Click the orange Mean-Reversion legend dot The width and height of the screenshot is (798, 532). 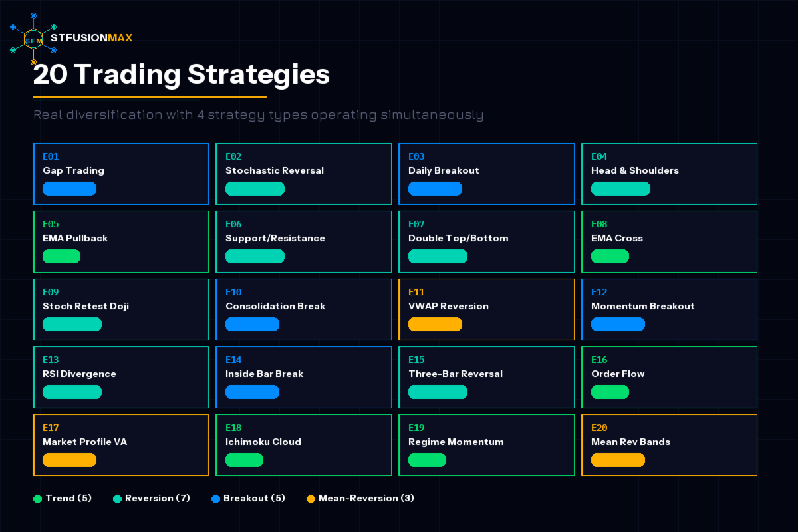tap(311, 499)
